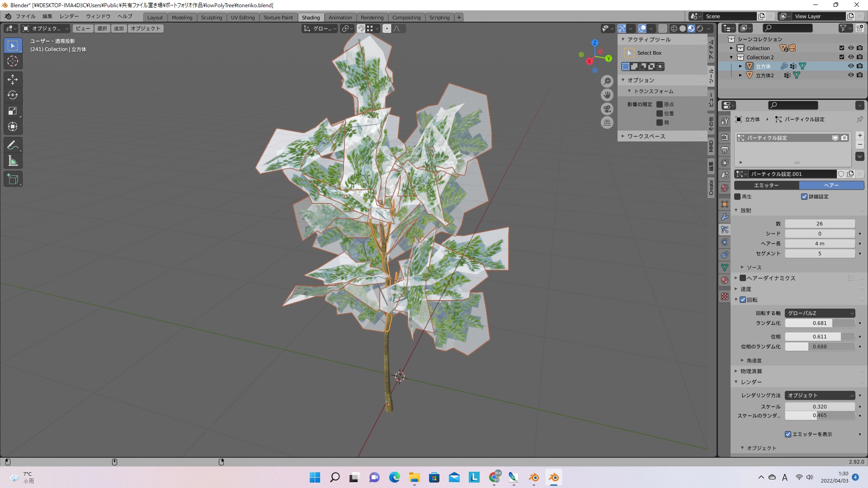Click the エミッター type button
This screenshot has height=488, width=868.
tap(766, 185)
